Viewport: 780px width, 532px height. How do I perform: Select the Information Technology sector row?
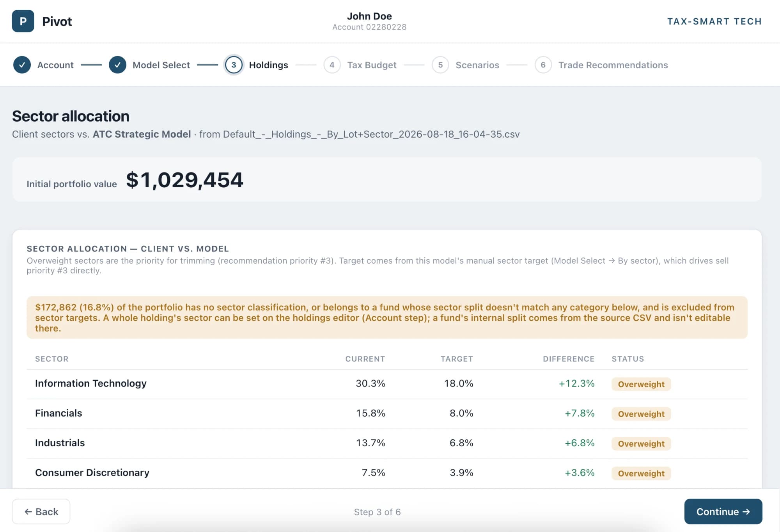click(x=387, y=384)
